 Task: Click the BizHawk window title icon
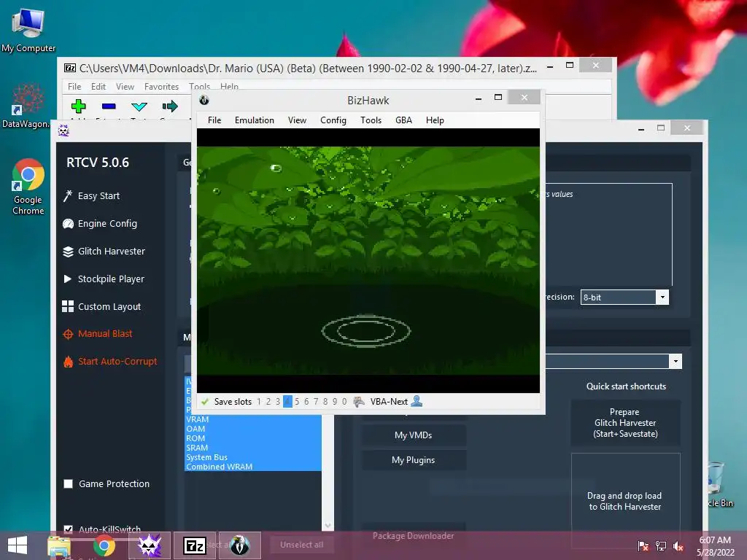(204, 100)
